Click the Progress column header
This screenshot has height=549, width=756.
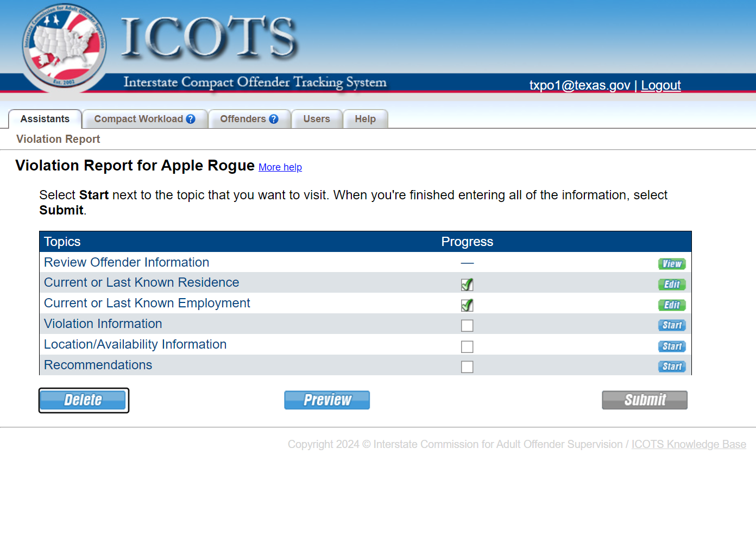467,242
